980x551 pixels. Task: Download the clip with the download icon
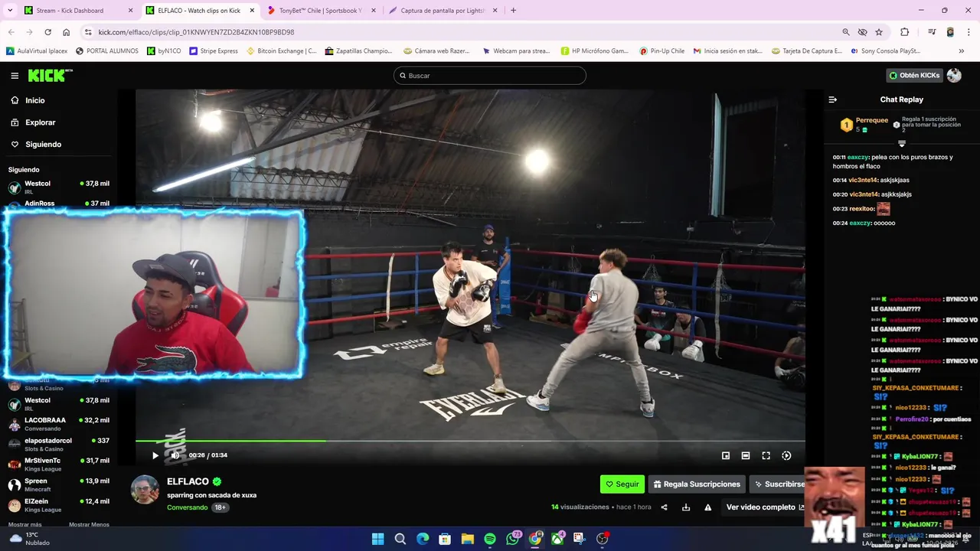click(686, 507)
